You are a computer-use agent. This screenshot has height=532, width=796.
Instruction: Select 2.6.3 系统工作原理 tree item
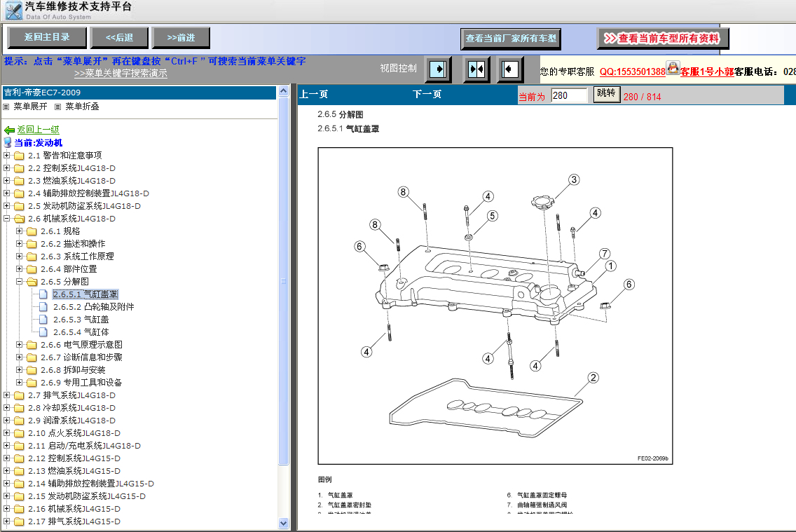pyautogui.click(x=77, y=257)
